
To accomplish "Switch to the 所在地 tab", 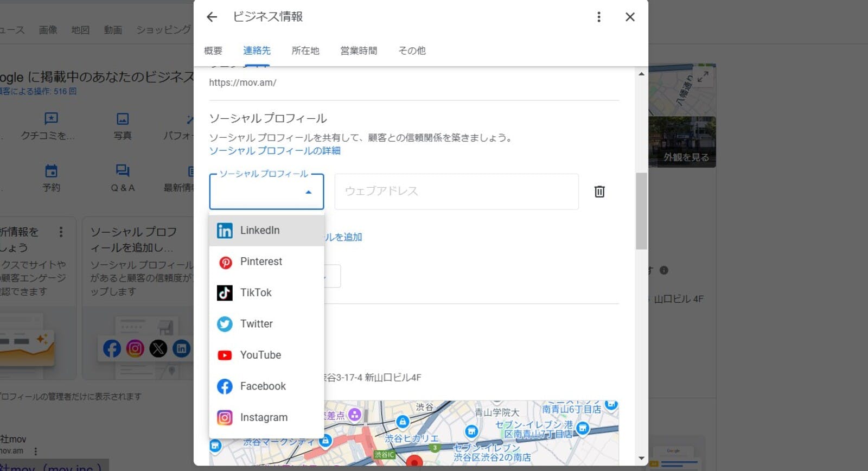I will click(305, 51).
